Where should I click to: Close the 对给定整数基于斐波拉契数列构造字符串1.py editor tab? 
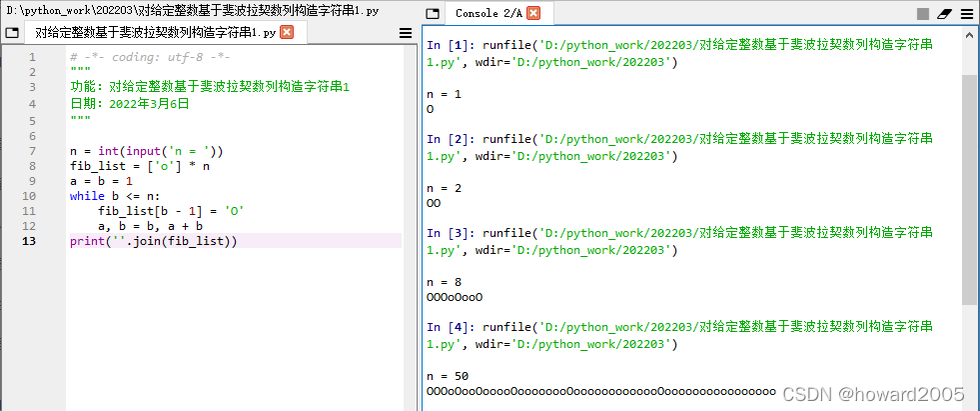[287, 33]
